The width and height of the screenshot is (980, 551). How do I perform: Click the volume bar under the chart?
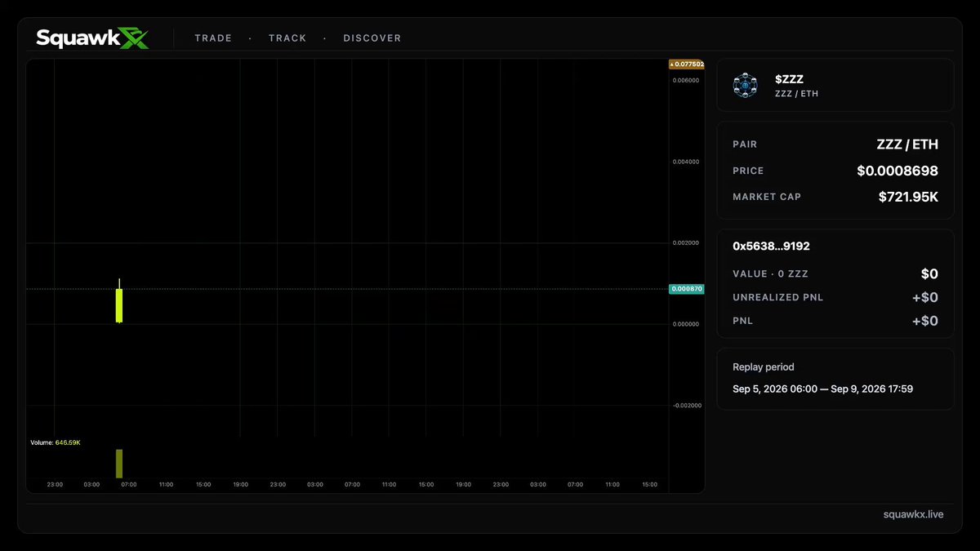[x=119, y=463]
